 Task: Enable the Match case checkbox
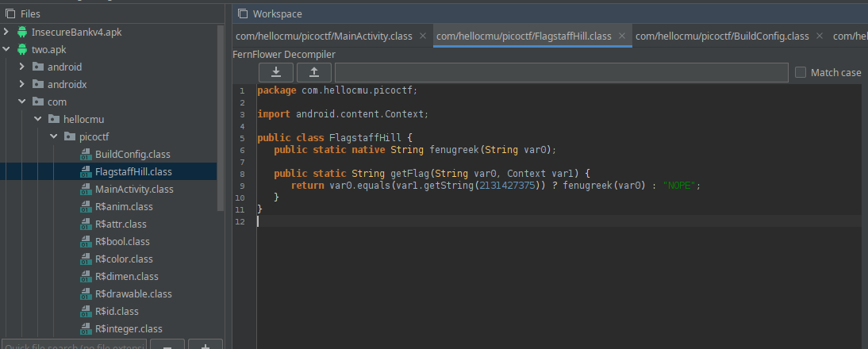800,72
